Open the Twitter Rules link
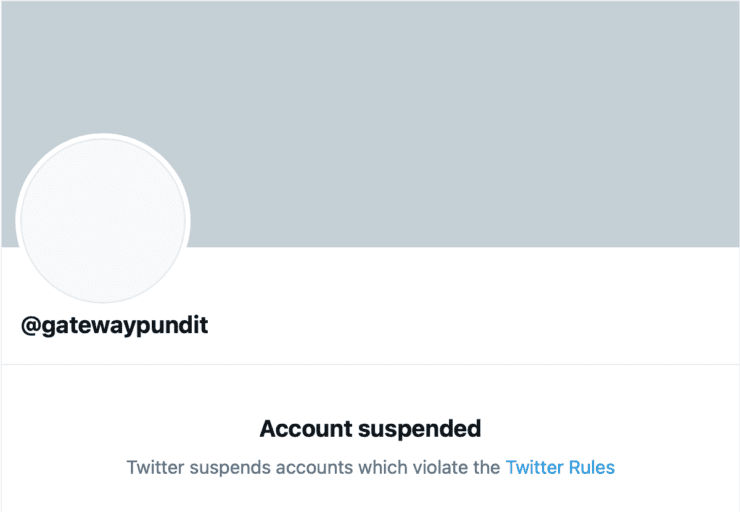 [x=559, y=467]
